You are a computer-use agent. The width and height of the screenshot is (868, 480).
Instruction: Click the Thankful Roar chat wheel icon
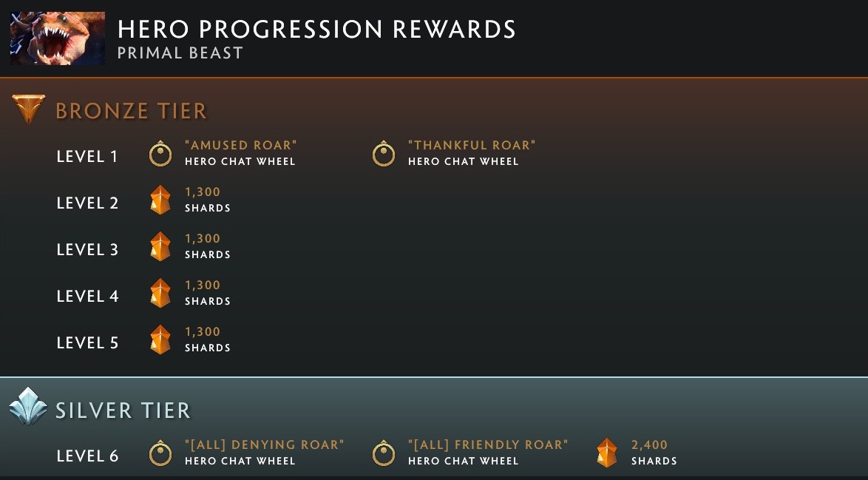[x=384, y=154]
